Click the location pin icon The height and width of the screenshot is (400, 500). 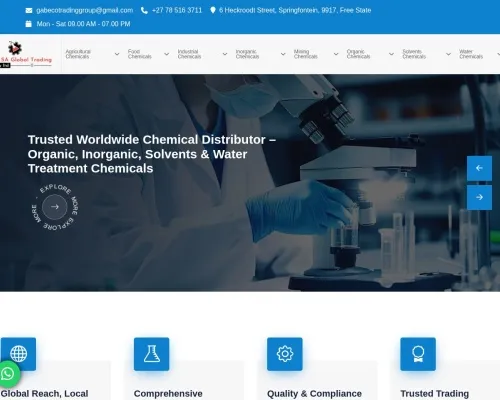click(x=213, y=10)
